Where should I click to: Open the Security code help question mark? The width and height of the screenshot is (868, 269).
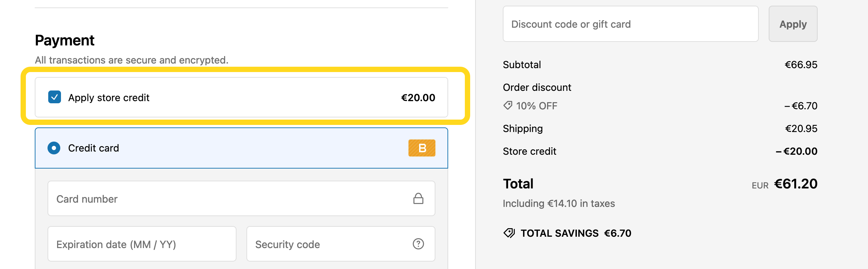click(x=418, y=244)
